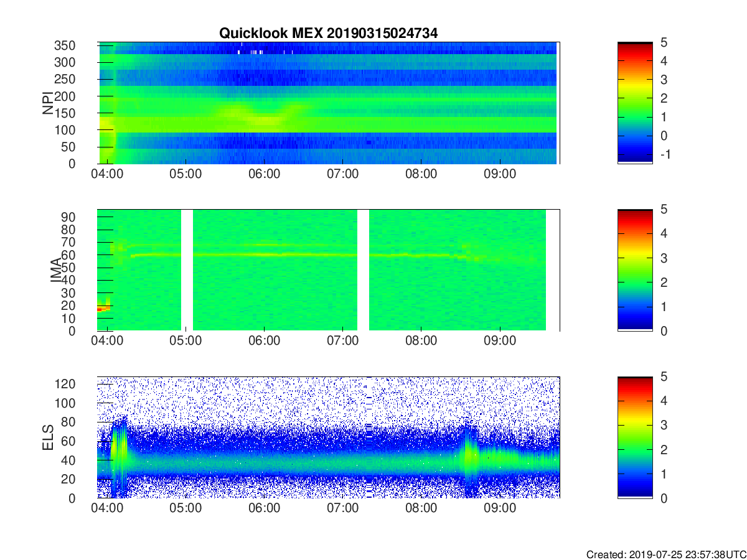Click 07:00 under the IMA plot
The image size is (747, 560).
click(343, 341)
